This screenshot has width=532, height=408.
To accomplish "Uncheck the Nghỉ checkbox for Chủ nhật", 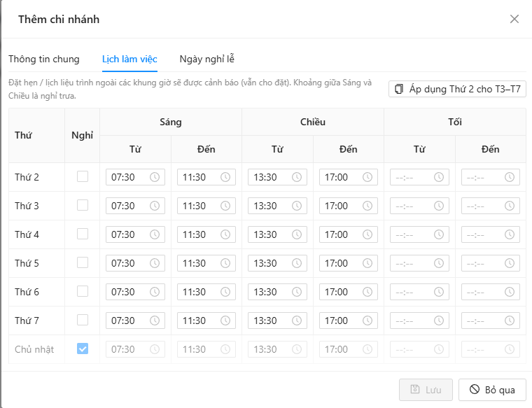I will click(x=83, y=349).
